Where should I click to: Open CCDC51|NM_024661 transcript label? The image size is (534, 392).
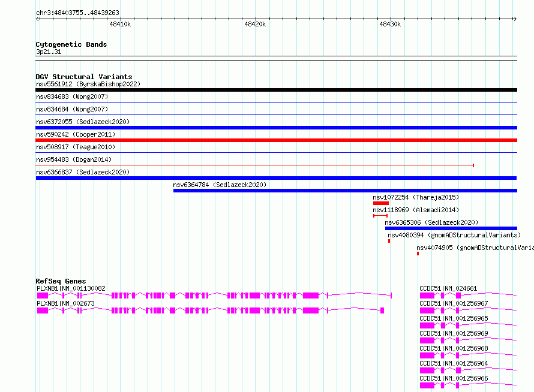[448, 288]
